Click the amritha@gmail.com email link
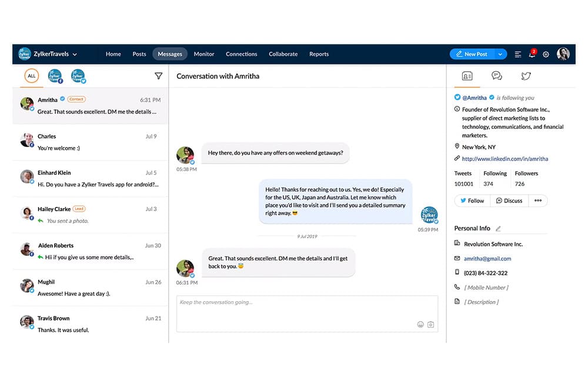This screenshot has height=387, width=588. pyautogui.click(x=487, y=259)
